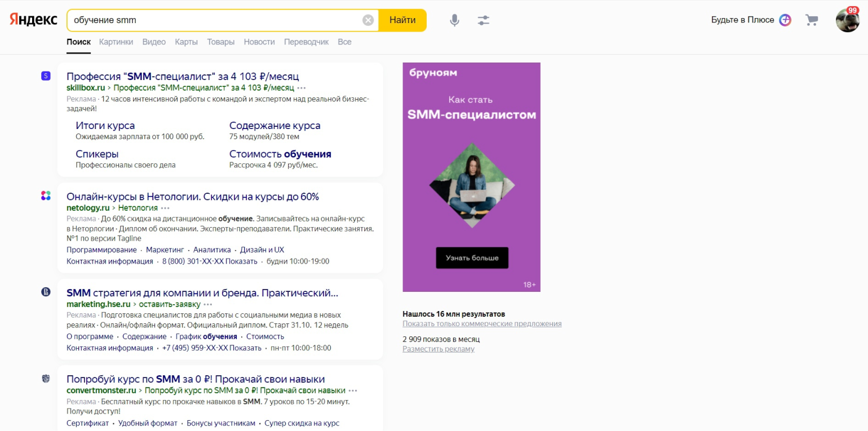
Task: Click the user profile avatar
Action: click(847, 20)
